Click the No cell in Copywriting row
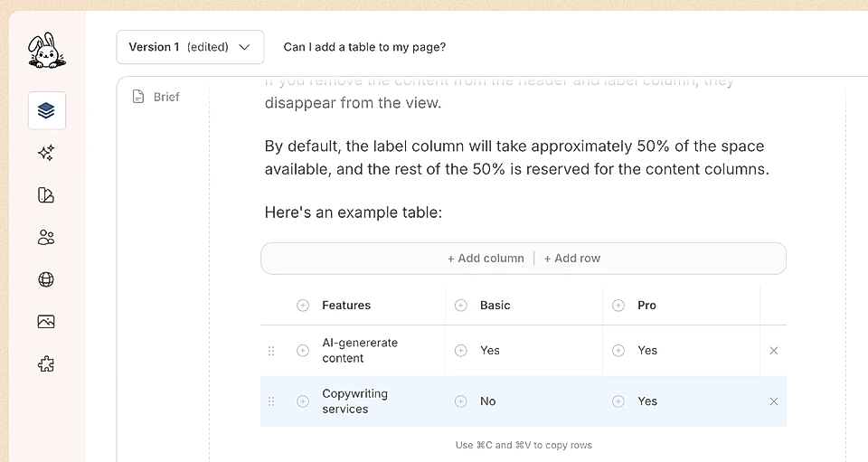Image resolution: width=868 pixels, height=462 pixels. point(487,401)
